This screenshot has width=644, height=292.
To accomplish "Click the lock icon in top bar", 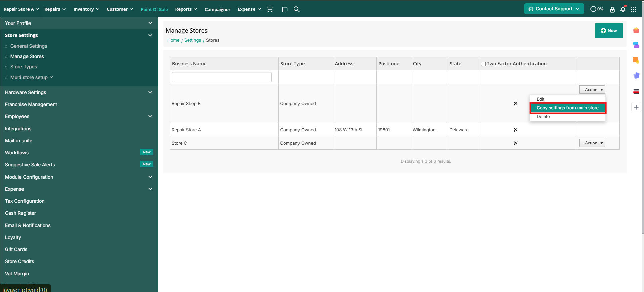I will point(612,9).
